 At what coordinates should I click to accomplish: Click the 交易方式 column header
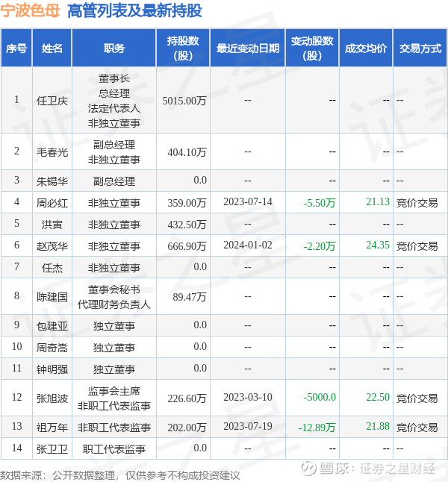420,48
